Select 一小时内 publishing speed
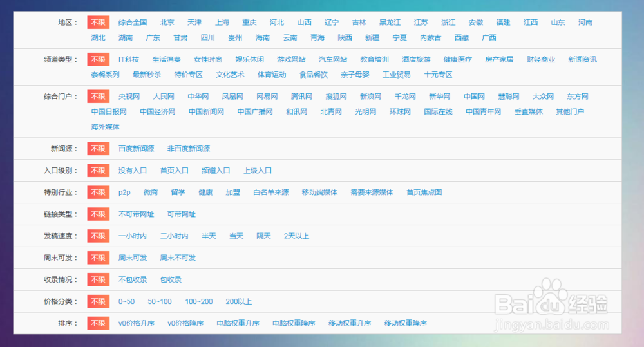The image size is (644, 347). coord(133,236)
